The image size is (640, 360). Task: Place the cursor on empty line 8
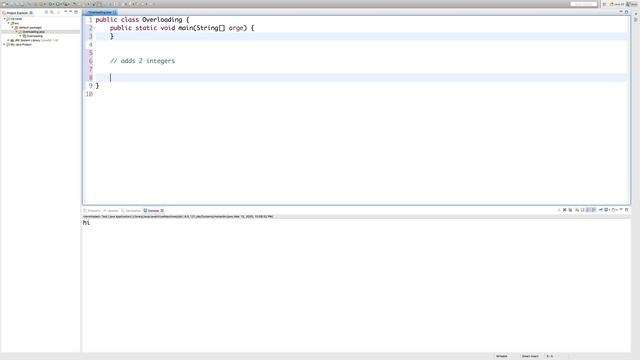pos(362,78)
